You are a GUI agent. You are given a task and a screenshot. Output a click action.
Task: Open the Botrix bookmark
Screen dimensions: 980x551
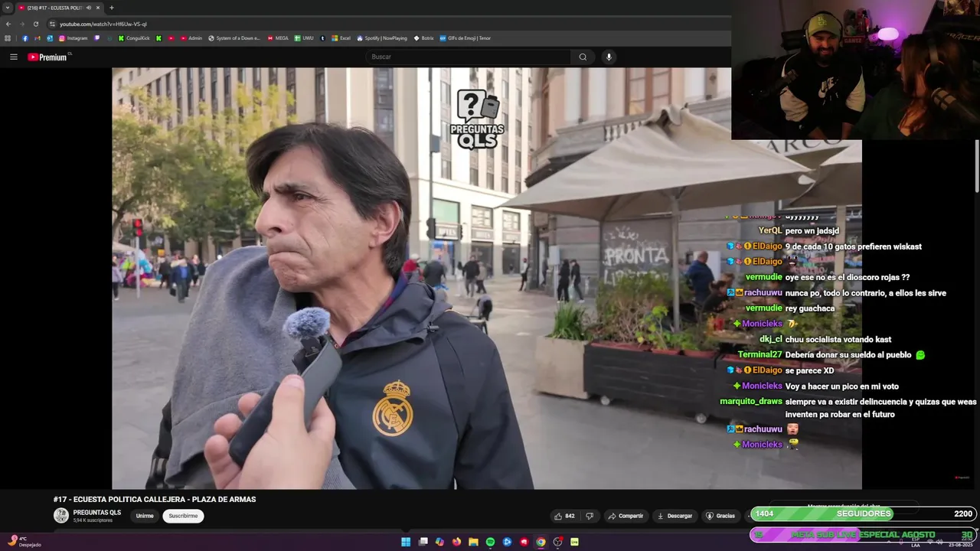423,38
